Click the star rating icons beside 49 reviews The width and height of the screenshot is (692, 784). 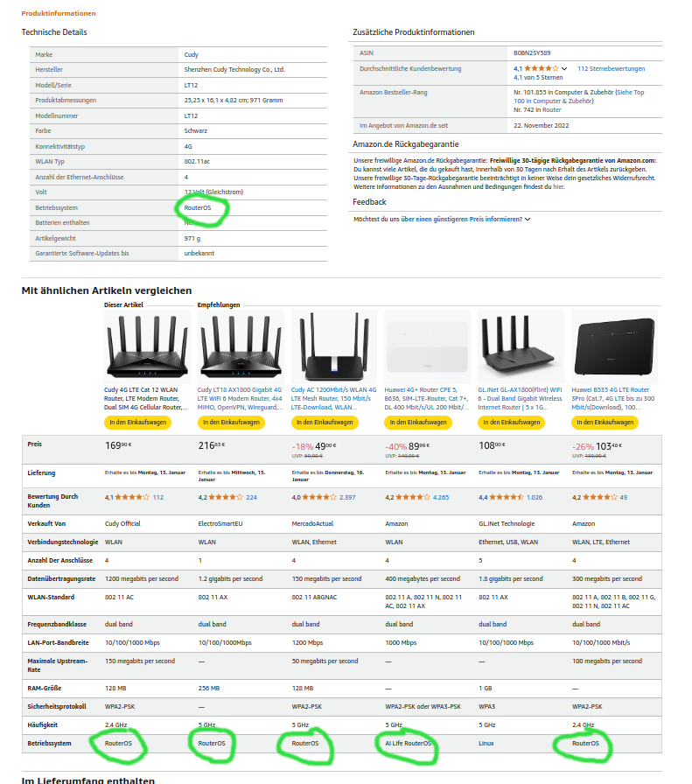599,498
